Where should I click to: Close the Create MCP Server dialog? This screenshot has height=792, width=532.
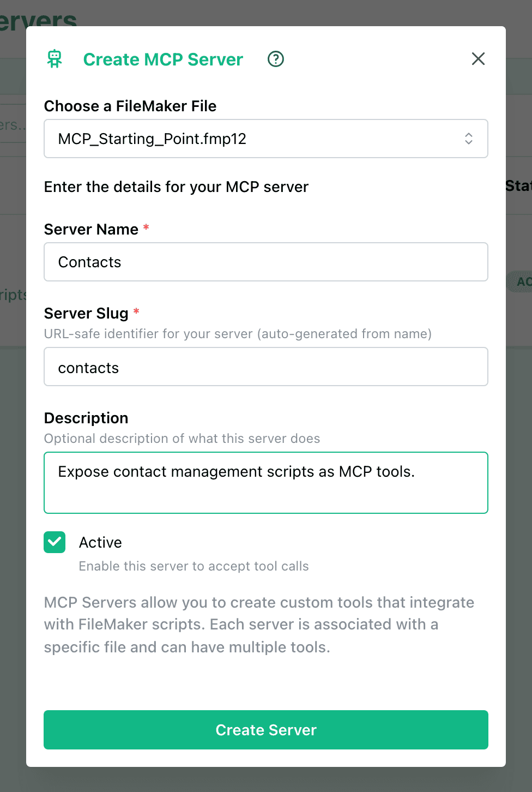pos(478,59)
